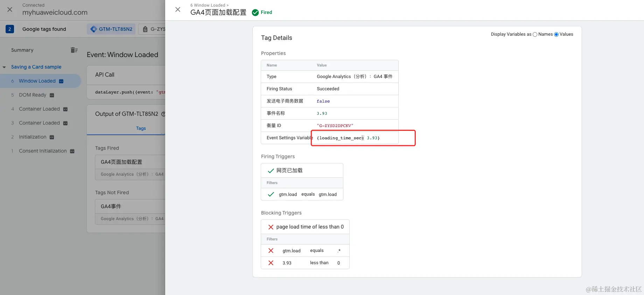
Task: Select the Consent Initialization event
Action: click(x=43, y=151)
